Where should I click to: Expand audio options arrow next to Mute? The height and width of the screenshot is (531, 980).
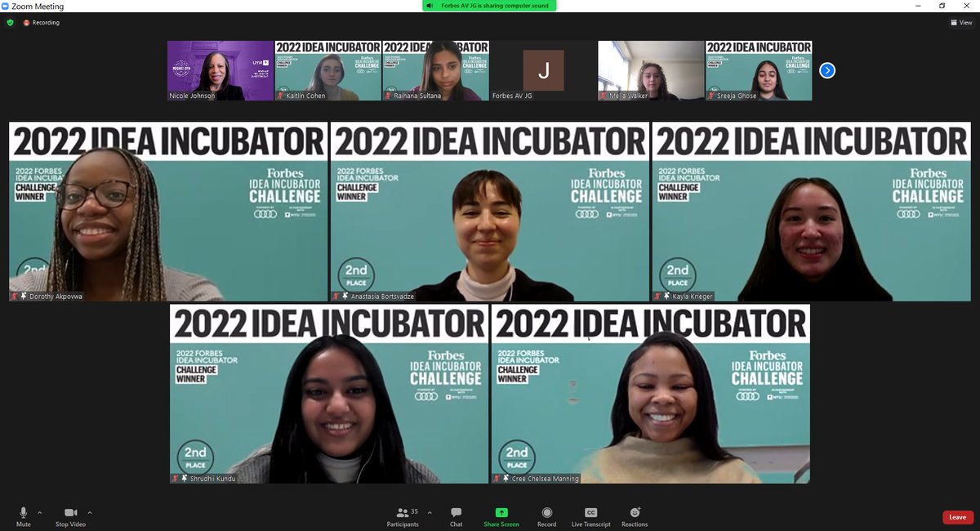(x=40, y=513)
